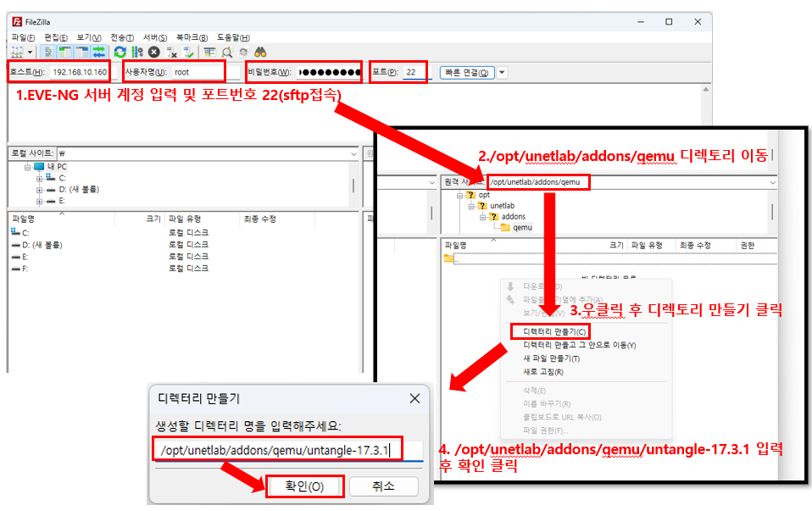812x511 pixels.
Task: Close the 디렉터리 만들기 dialog
Action: pyautogui.click(x=414, y=398)
